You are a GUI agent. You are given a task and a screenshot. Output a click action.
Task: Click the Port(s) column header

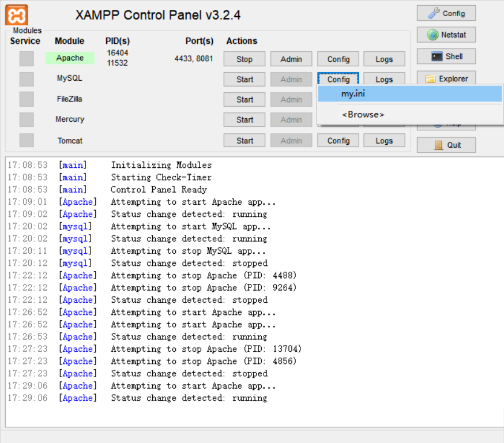[x=200, y=41]
